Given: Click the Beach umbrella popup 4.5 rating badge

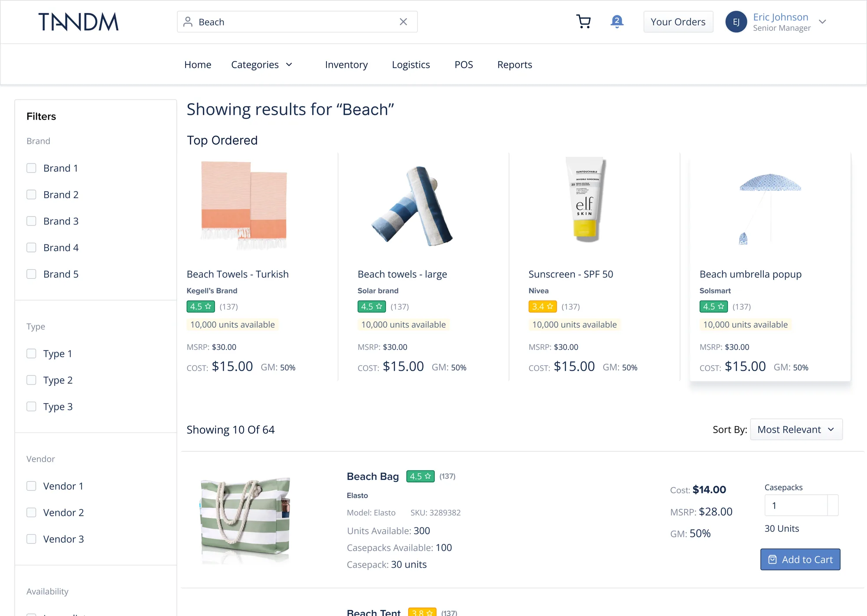Looking at the screenshot, I should click(714, 306).
